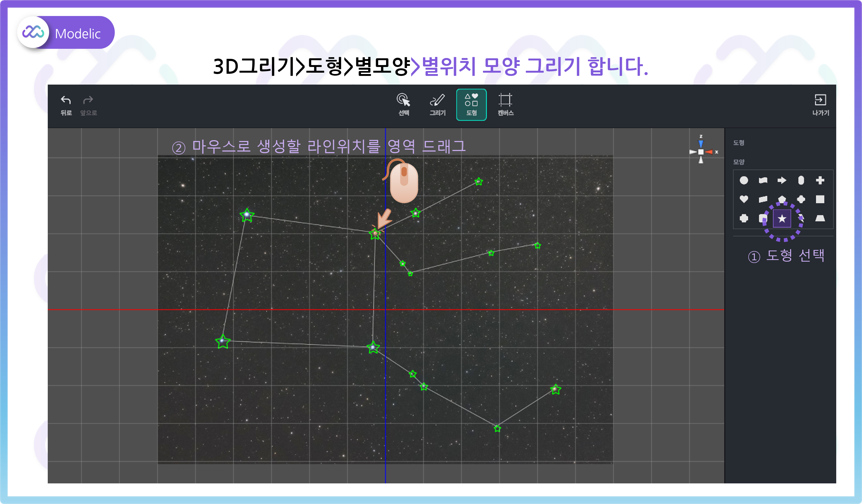Activate the 그리기 drawing tool
Image resolution: width=862 pixels, height=504 pixels.
[437, 105]
